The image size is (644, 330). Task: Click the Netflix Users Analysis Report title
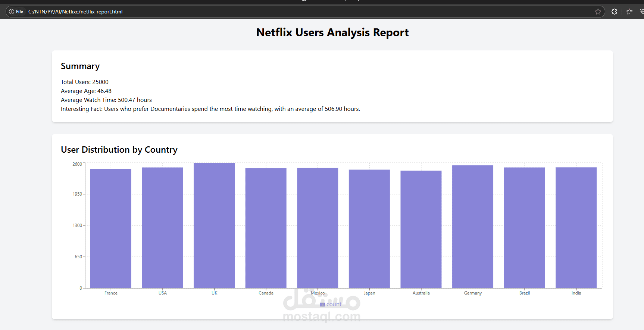coord(332,32)
